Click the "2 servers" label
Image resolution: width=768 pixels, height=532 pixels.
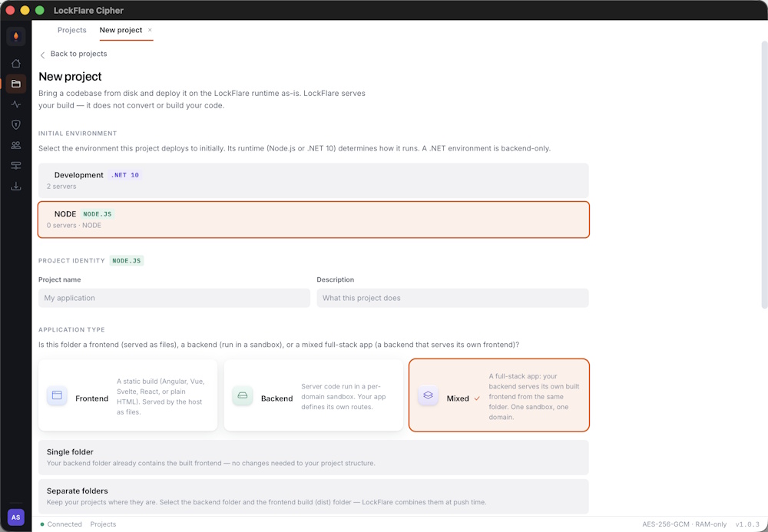[61, 187]
